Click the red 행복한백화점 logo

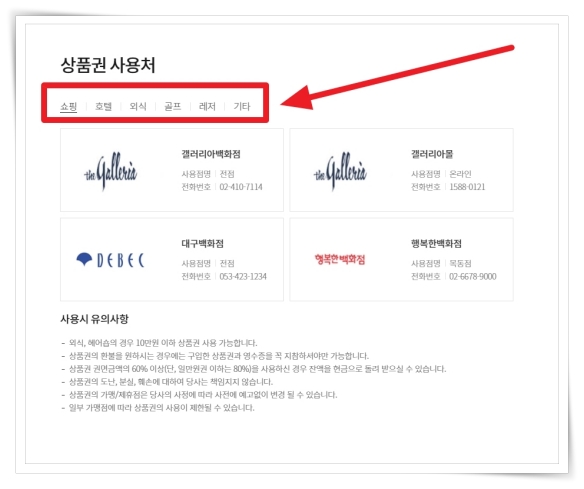(x=340, y=259)
